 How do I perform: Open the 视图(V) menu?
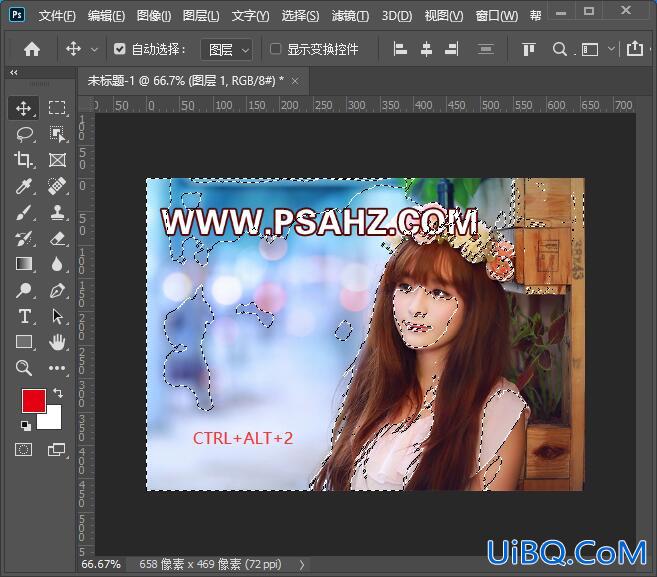444,16
